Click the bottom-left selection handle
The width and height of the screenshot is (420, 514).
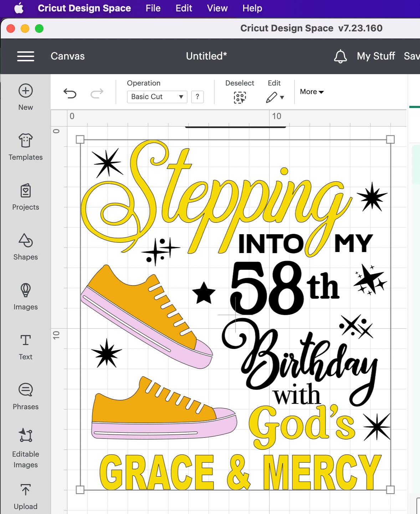pyautogui.click(x=80, y=490)
